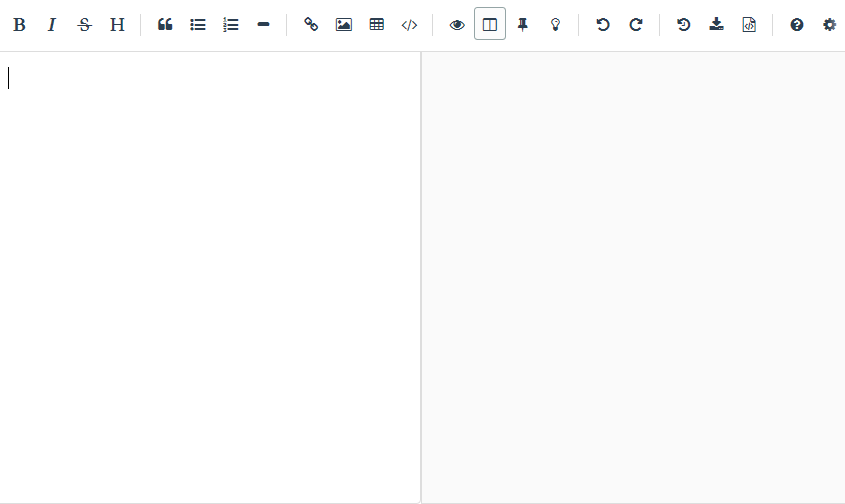Toggle the eye preview mode
The width and height of the screenshot is (845, 504).
pos(457,25)
